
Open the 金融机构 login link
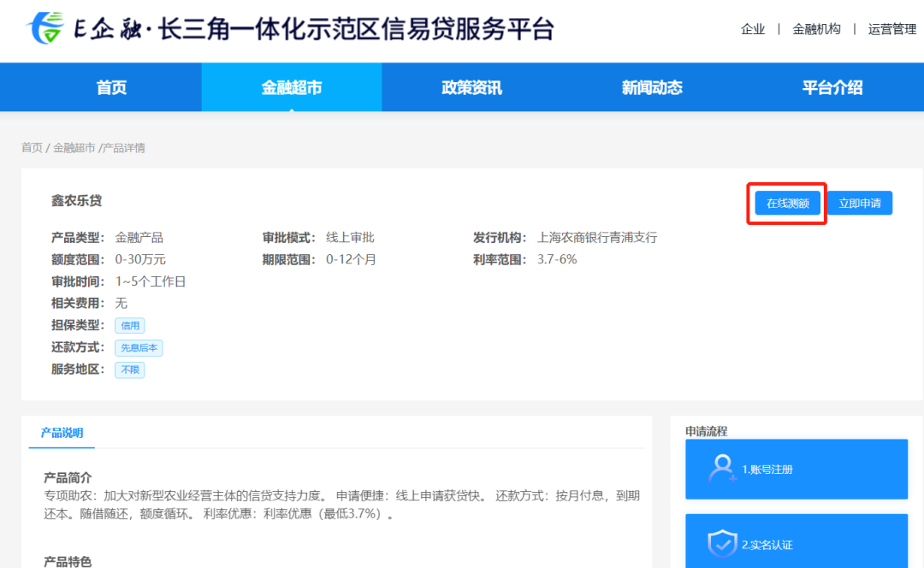pyautogui.click(x=816, y=29)
